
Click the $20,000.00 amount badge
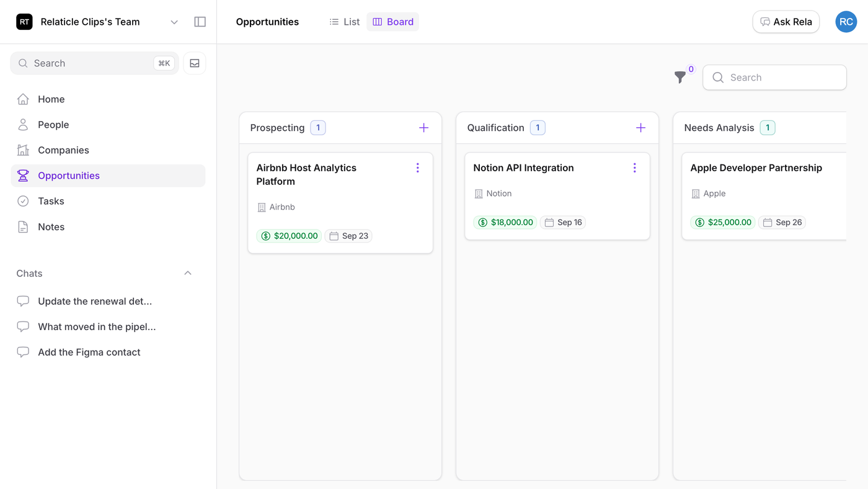289,236
